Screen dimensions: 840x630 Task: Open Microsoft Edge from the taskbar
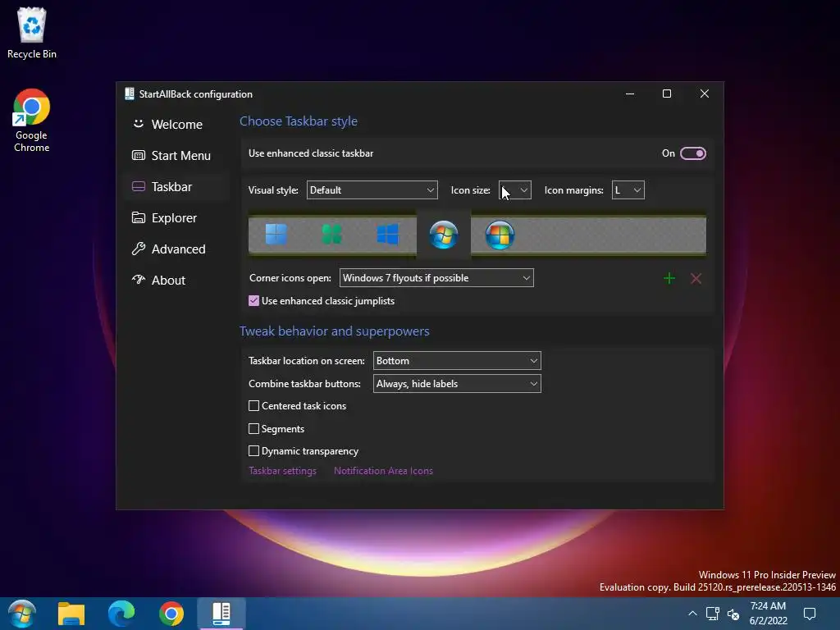[x=121, y=614]
